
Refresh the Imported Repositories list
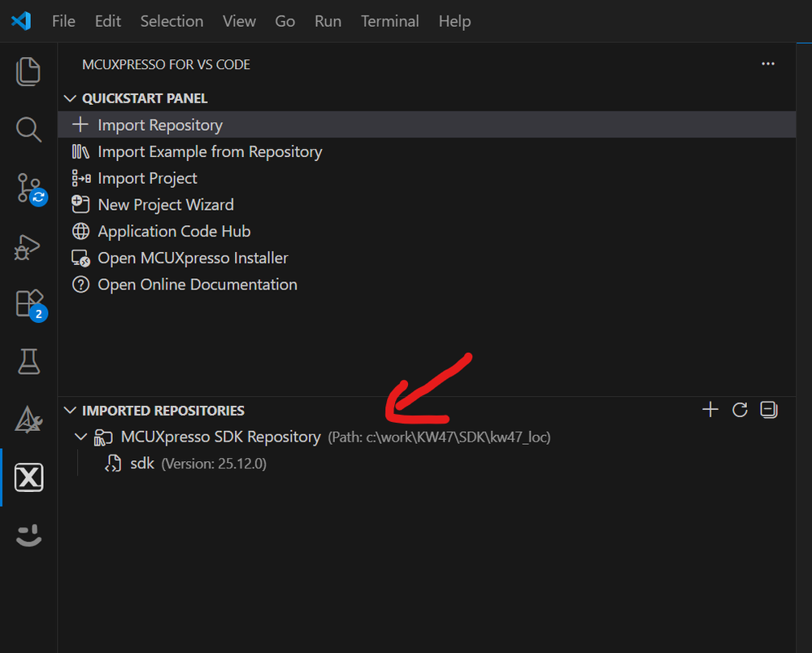(740, 410)
